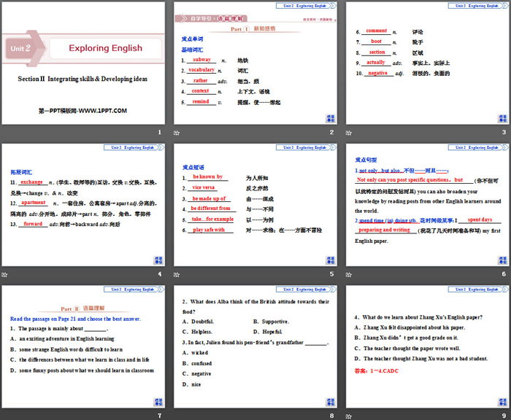The height and width of the screenshot is (420, 511).
Task: Click 'play safe with' phrase on slide 5
Action: pyautogui.click(x=209, y=230)
